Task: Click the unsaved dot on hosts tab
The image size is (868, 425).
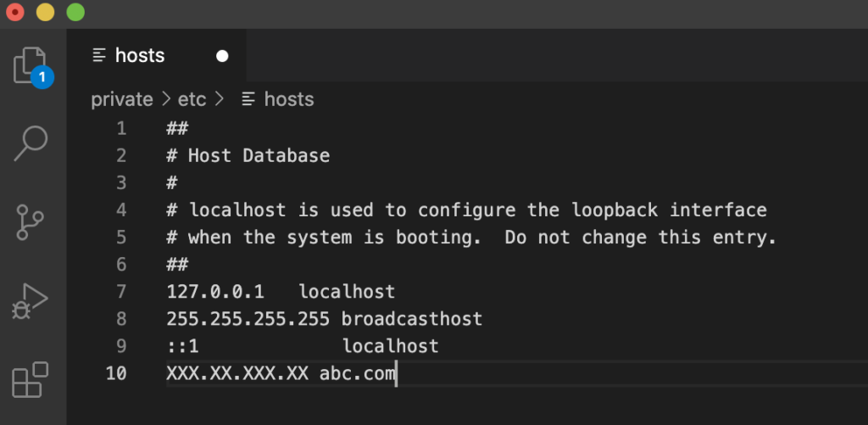Action: click(x=222, y=56)
